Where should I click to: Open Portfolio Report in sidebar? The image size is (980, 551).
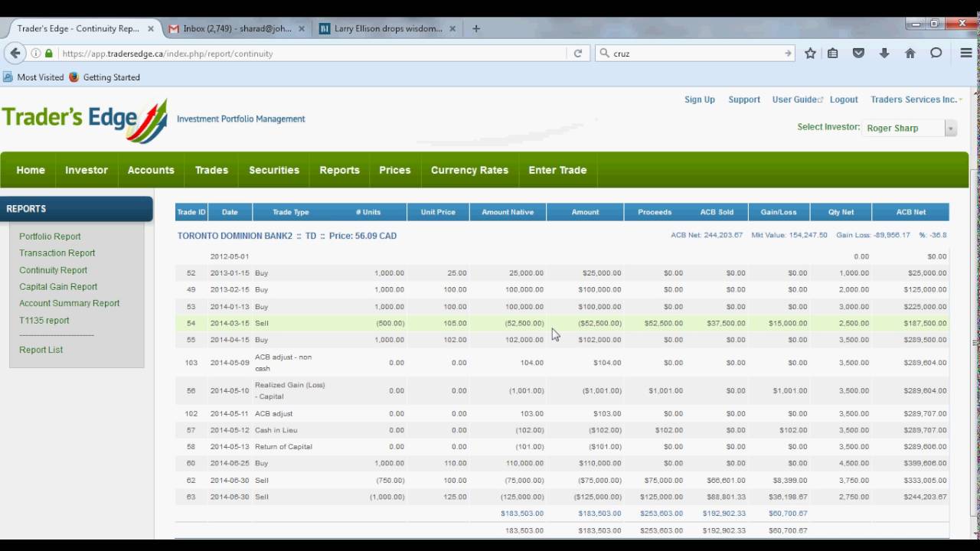tap(50, 236)
